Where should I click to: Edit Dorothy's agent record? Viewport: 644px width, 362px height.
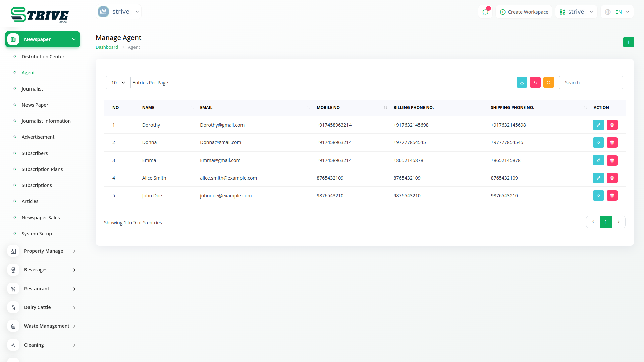coord(598,125)
